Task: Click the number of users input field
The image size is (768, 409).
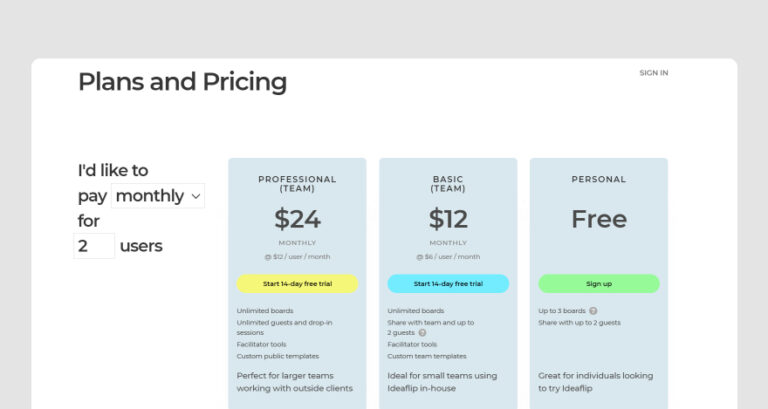Action: coord(94,246)
